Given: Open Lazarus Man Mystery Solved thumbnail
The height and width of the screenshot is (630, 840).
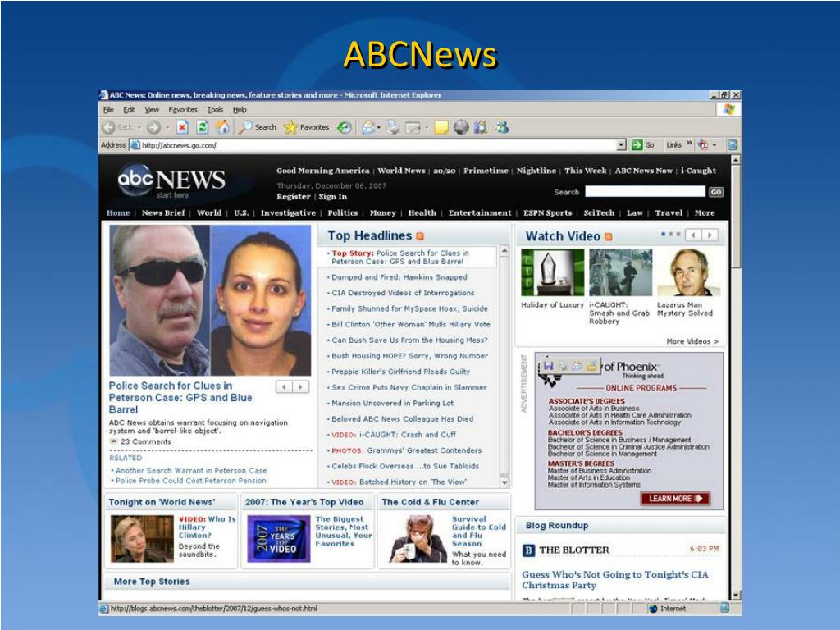Looking at the screenshot, I should 688,272.
